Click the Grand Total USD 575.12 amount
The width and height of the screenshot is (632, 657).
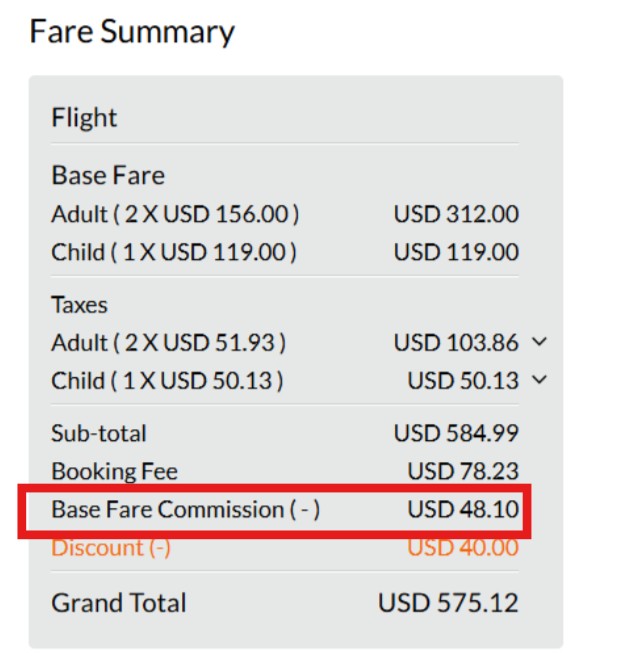(448, 603)
